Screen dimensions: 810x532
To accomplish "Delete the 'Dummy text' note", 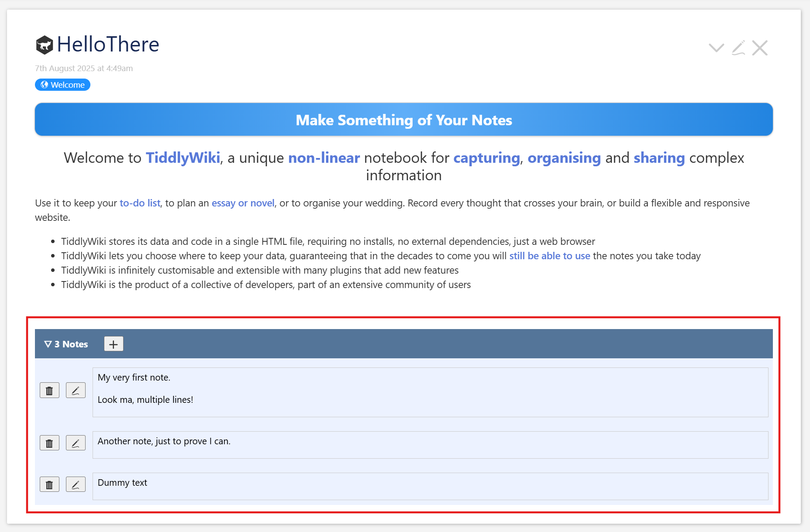I will tap(49, 485).
